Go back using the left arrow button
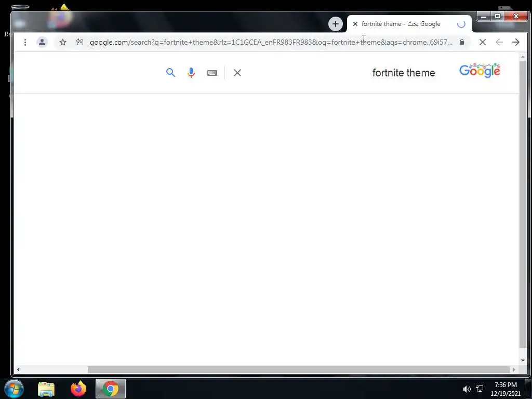Viewport: 532px width, 399px height. 499,42
